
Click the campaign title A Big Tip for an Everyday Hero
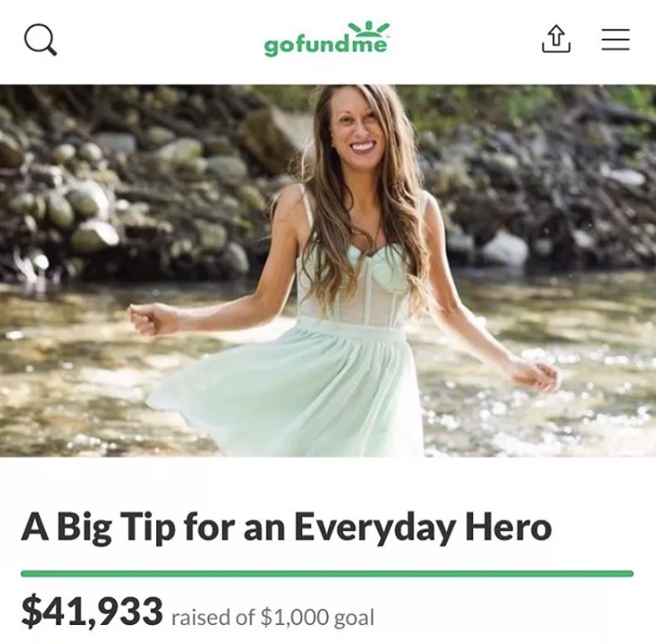(286, 526)
